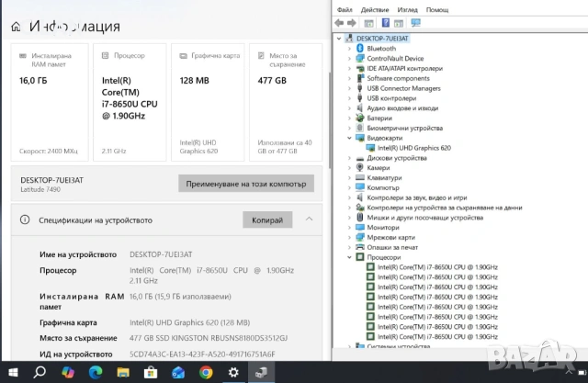Click the blue Help question-mark toolbar icon

(x=385, y=23)
